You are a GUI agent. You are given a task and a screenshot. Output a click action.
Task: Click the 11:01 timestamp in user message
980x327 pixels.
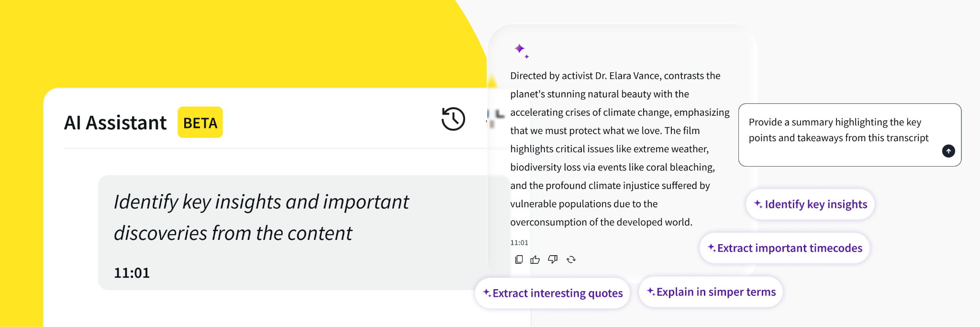coord(132,273)
